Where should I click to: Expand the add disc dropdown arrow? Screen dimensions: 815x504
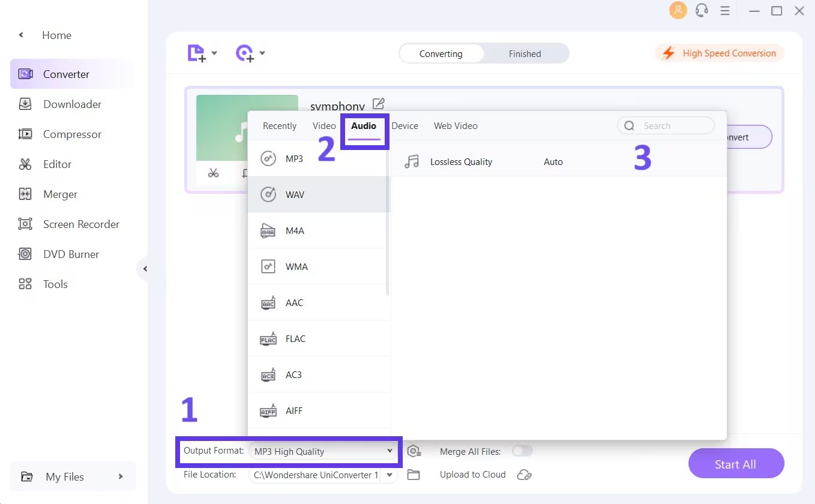(x=262, y=53)
